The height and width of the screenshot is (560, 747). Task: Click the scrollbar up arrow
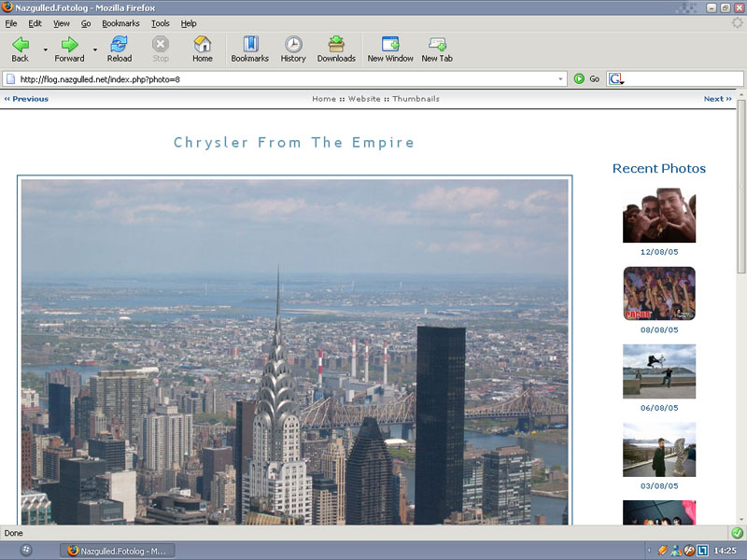tap(741, 94)
